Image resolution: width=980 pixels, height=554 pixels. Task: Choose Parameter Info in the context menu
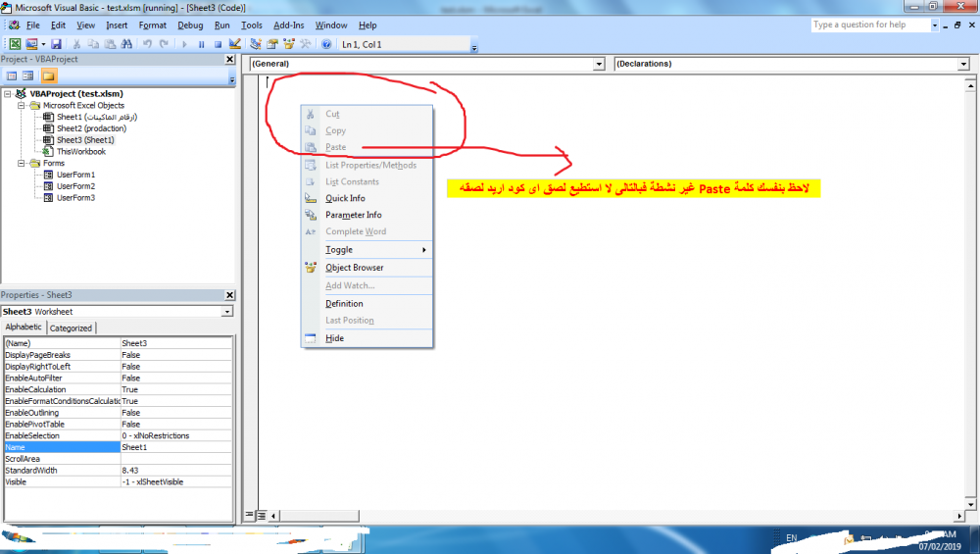pos(367,215)
